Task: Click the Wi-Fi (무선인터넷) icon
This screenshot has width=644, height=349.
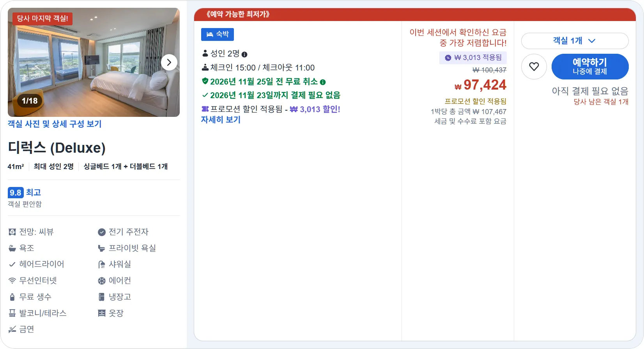Action: click(12, 280)
